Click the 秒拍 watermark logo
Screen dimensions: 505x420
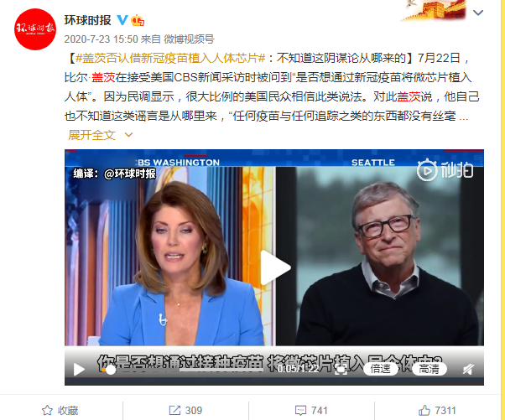coord(445,169)
